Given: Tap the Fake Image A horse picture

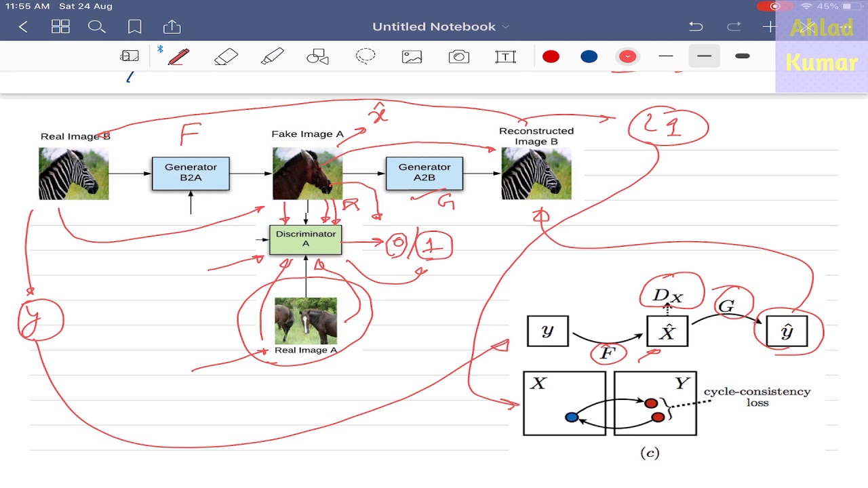Looking at the screenshot, I should [x=307, y=174].
